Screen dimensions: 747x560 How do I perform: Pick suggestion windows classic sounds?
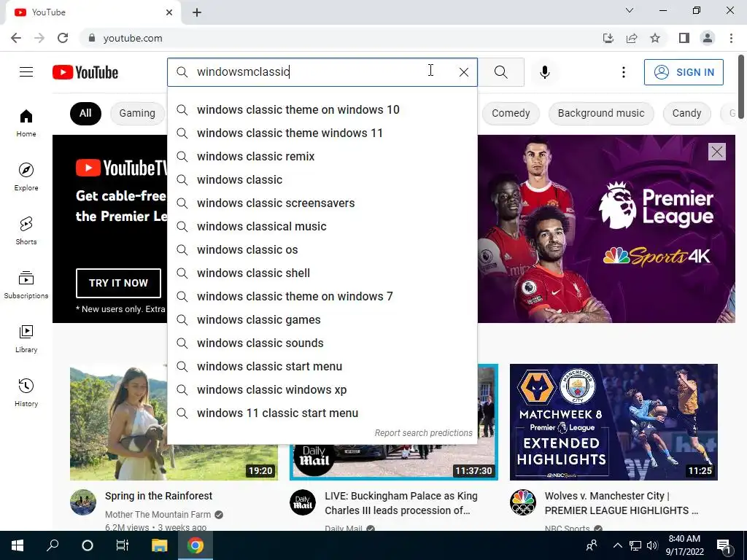(x=322, y=343)
